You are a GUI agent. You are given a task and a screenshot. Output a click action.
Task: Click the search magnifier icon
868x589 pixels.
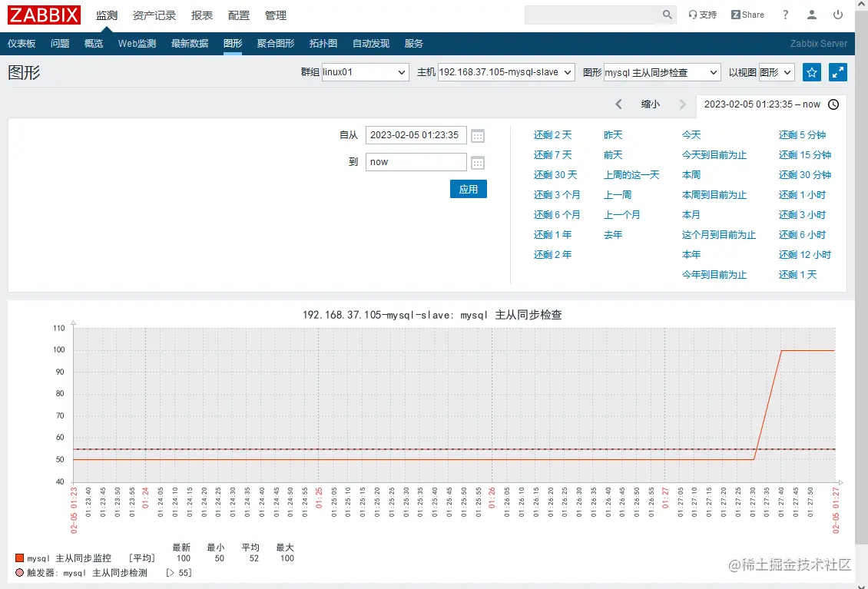coord(667,14)
